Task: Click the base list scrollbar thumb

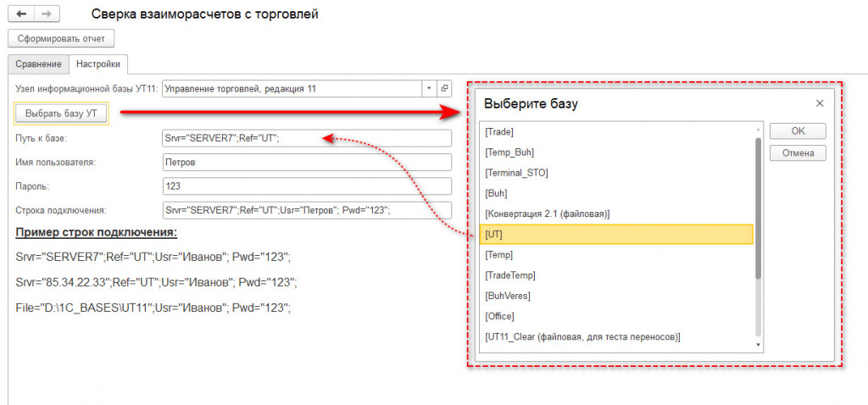Action: tap(758, 208)
